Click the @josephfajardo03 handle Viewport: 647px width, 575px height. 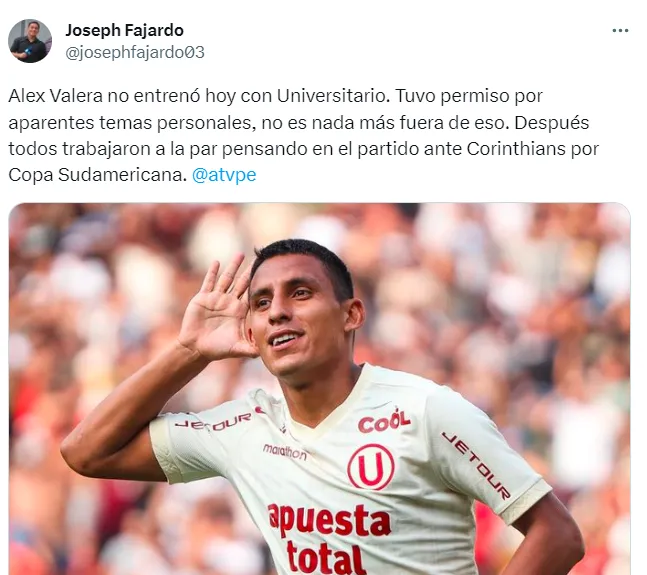click(x=135, y=52)
